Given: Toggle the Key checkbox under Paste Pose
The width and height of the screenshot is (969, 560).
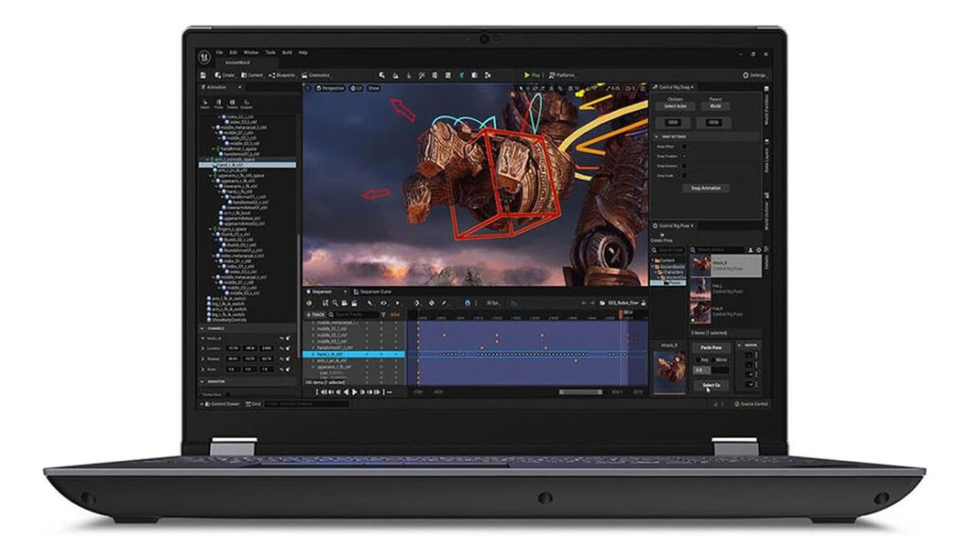Looking at the screenshot, I should [x=697, y=359].
